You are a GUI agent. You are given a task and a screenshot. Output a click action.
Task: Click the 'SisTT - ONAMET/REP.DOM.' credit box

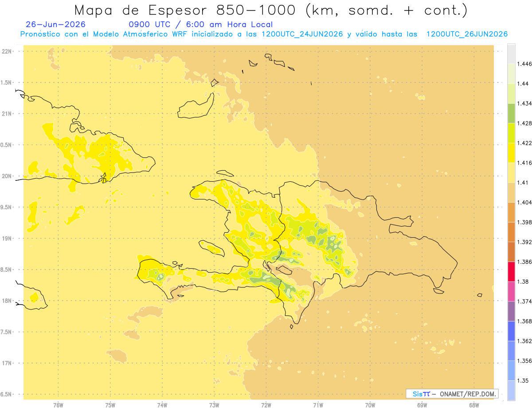point(452,394)
